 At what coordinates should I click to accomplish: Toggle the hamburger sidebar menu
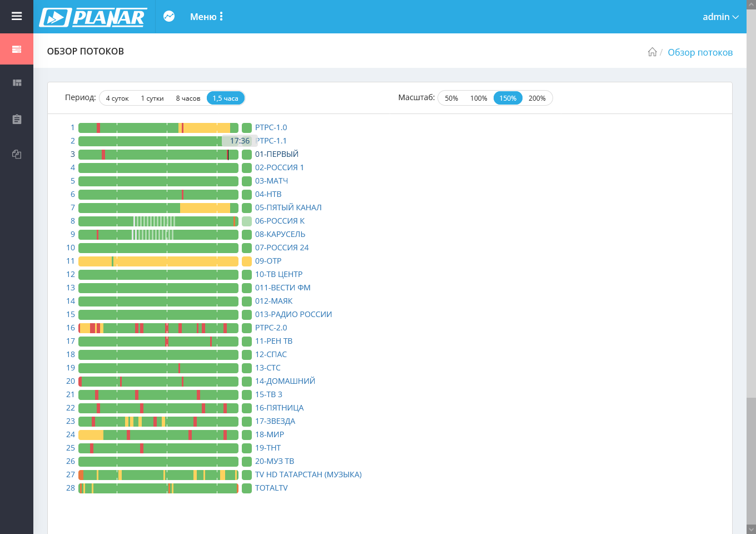pos(17,16)
